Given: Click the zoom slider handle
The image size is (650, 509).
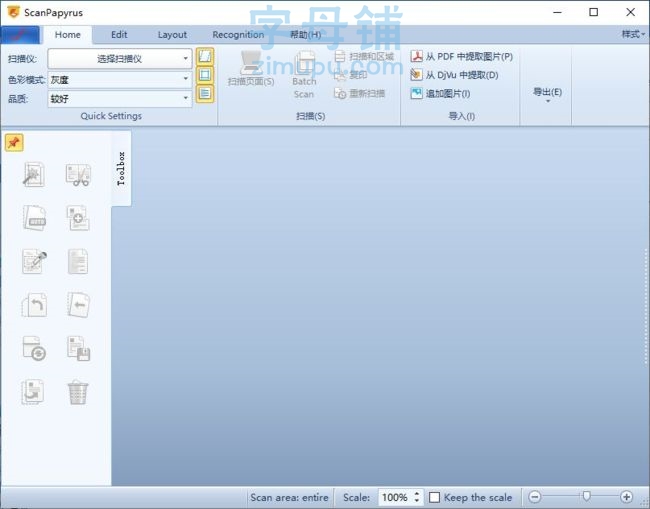Looking at the screenshot, I should coord(586,496).
